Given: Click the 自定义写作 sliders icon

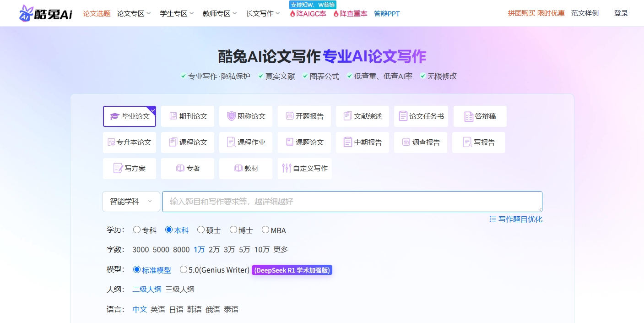Looking at the screenshot, I should tap(287, 168).
